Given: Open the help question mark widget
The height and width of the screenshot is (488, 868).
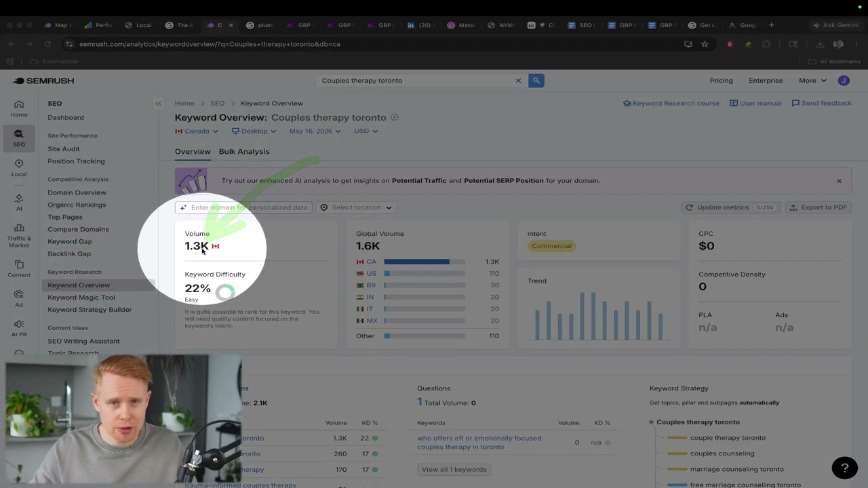Looking at the screenshot, I should pyautogui.click(x=844, y=468).
